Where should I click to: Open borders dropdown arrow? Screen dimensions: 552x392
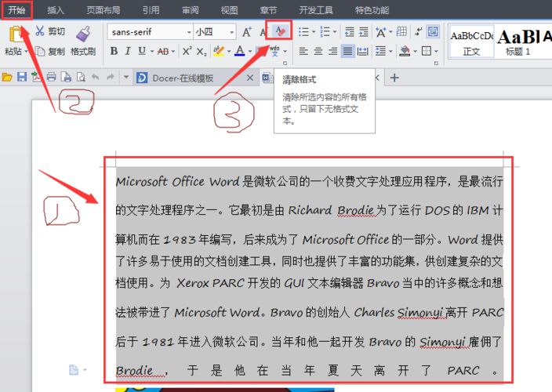click(436, 52)
